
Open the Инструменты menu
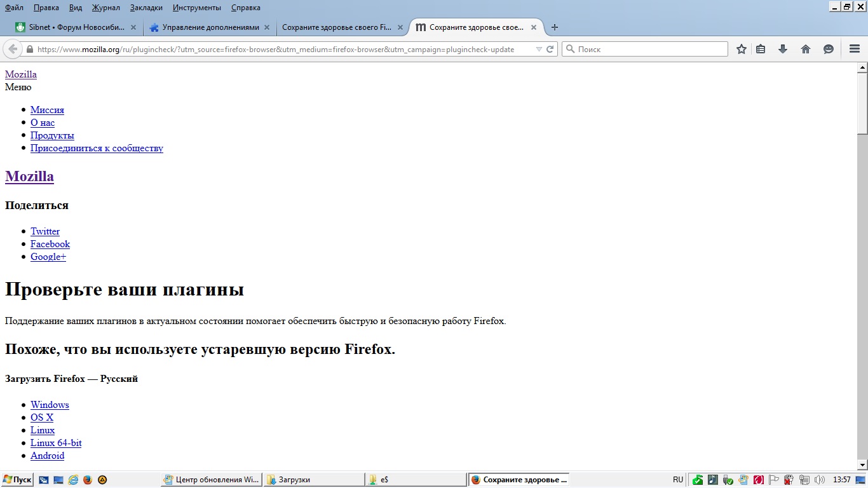(197, 8)
